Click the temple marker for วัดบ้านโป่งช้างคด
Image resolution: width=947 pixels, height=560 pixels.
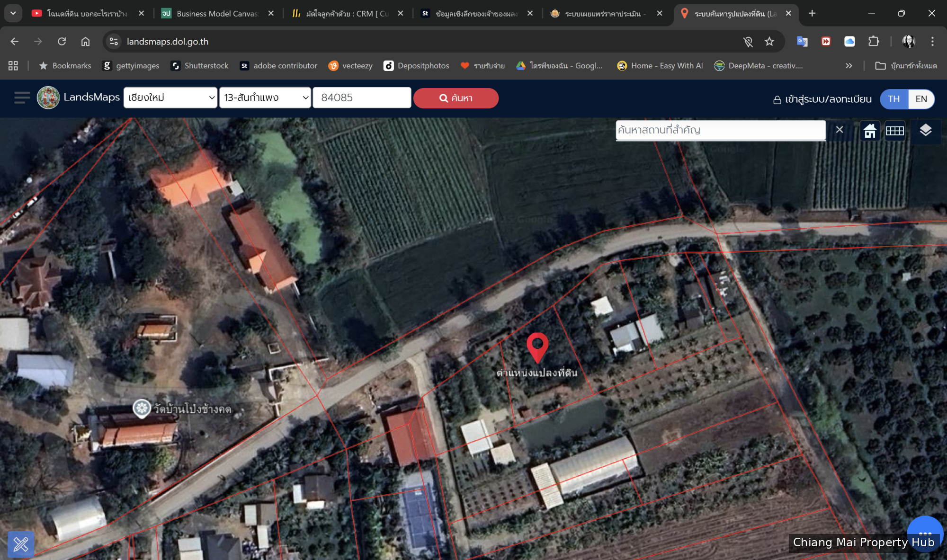[142, 409]
